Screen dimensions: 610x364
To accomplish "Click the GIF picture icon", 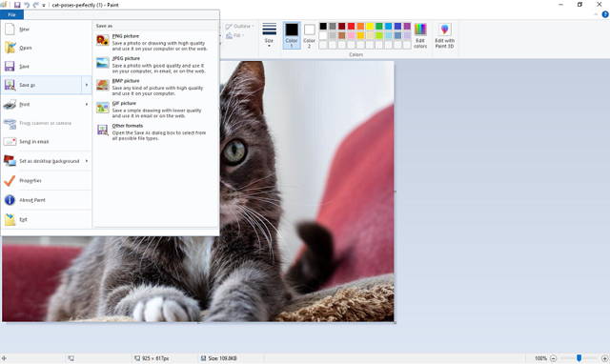I will 103,108.
